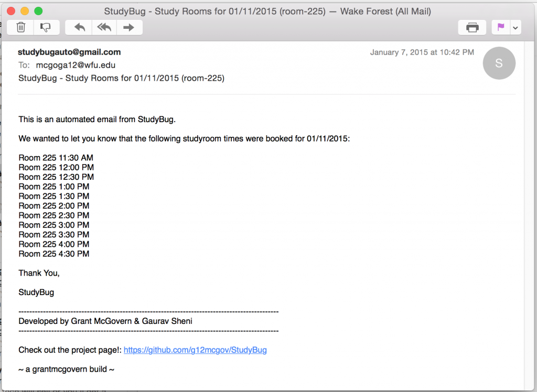Viewport: 537px width, 392px height.
Task: Click the 'Thank You,' line
Action: 39,273
